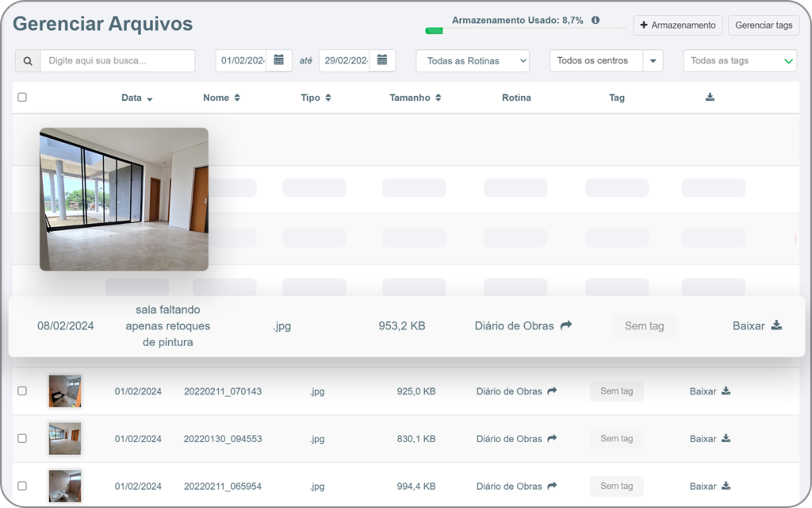Open the calendar icon for the start date
This screenshot has height=508, width=812.
(x=278, y=60)
